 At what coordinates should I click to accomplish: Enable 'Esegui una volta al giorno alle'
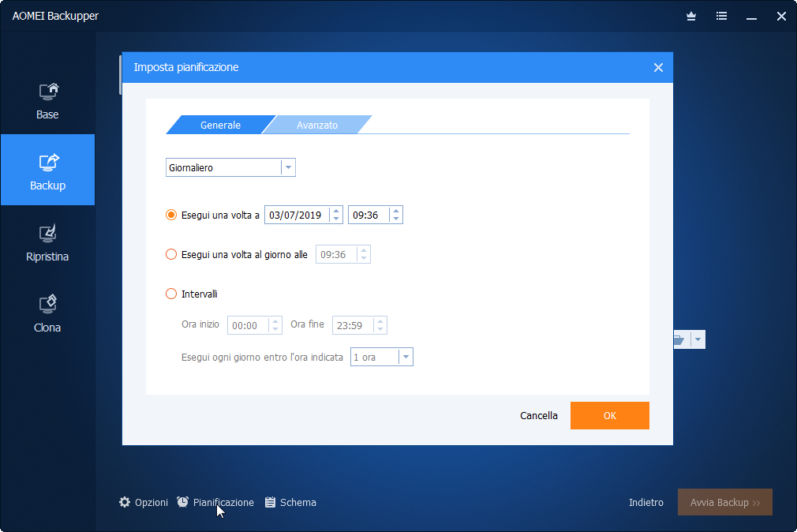pyautogui.click(x=171, y=253)
